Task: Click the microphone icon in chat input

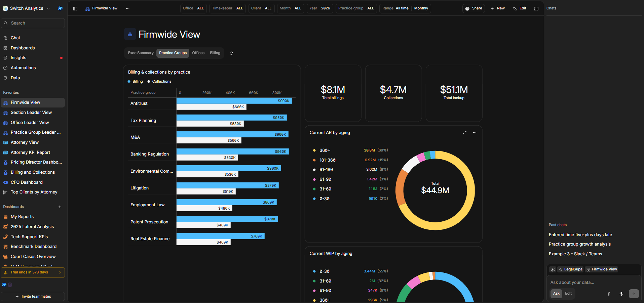Action: point(621,294)
